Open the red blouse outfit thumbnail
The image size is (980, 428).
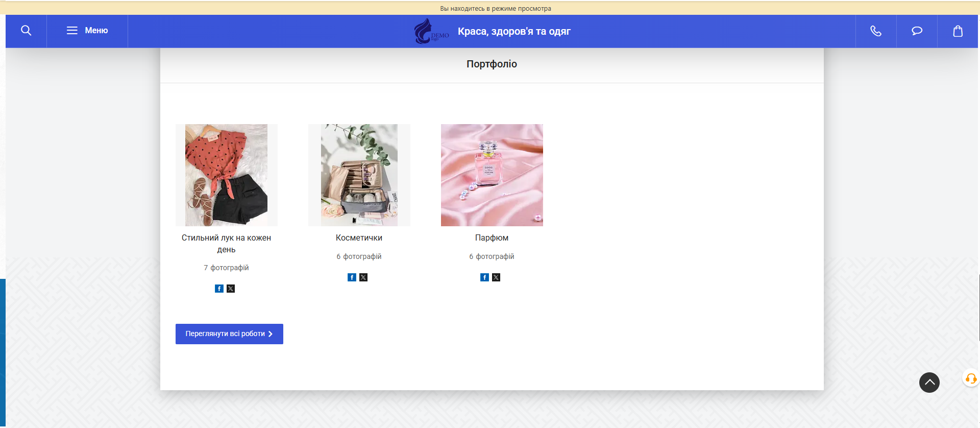click(227, 175)
